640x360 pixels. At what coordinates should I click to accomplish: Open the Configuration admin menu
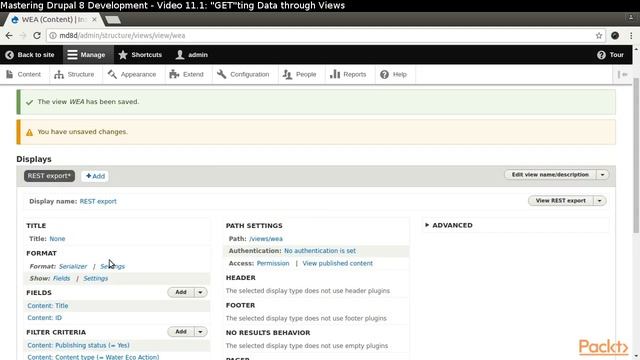click(243, 74)
